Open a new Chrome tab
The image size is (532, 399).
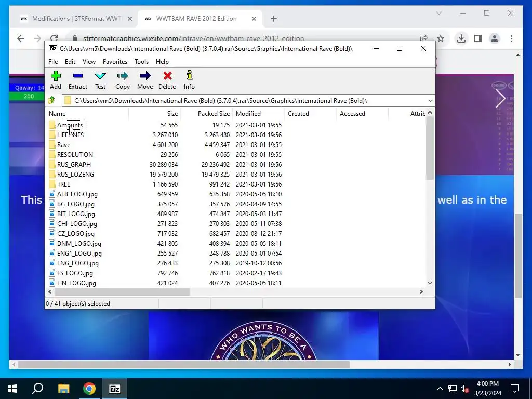274,19
